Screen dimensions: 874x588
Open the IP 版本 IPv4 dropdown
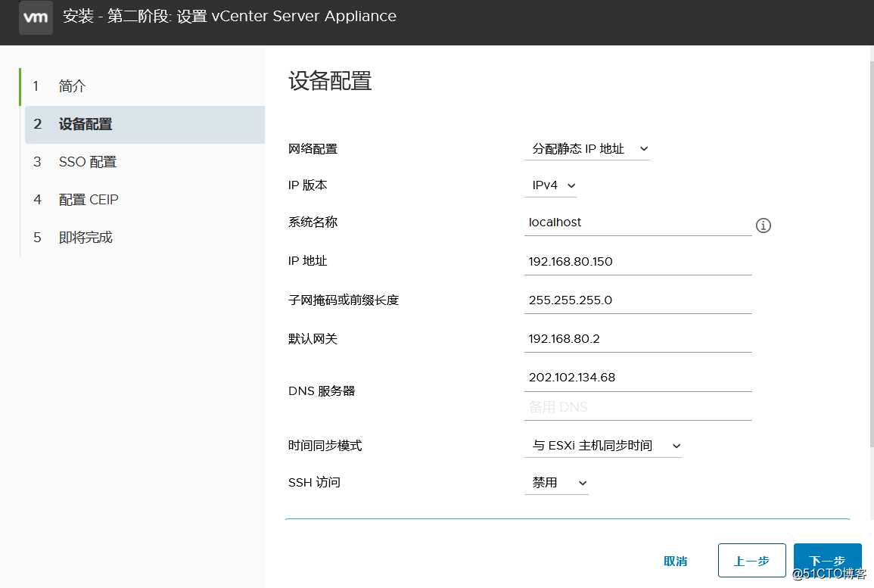tap(550, 185)
